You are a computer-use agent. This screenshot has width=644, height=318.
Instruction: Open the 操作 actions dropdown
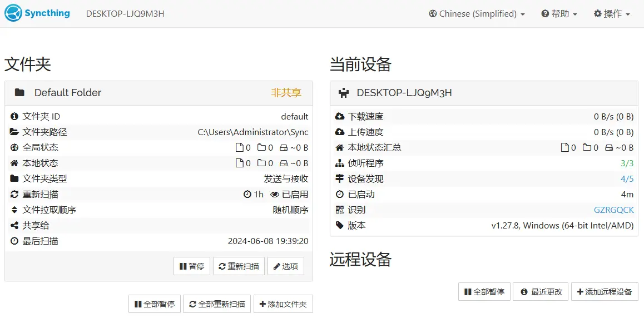612,14
